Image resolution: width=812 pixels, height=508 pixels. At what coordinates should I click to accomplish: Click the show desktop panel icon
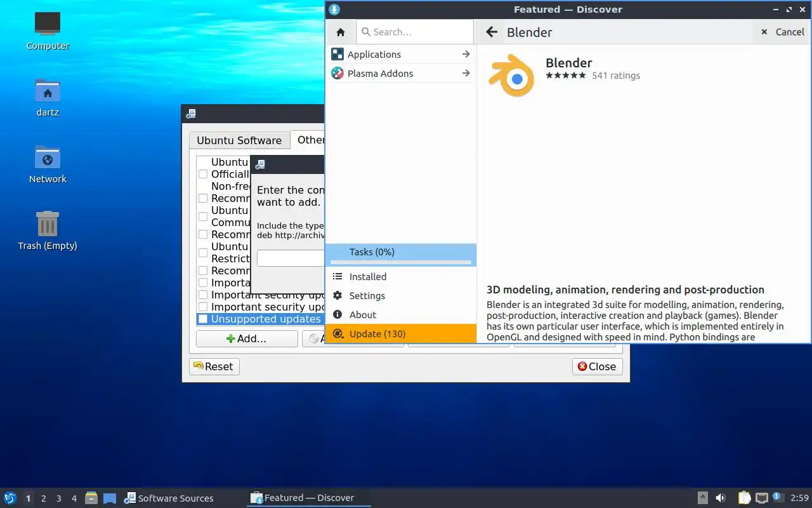point(110,498)
